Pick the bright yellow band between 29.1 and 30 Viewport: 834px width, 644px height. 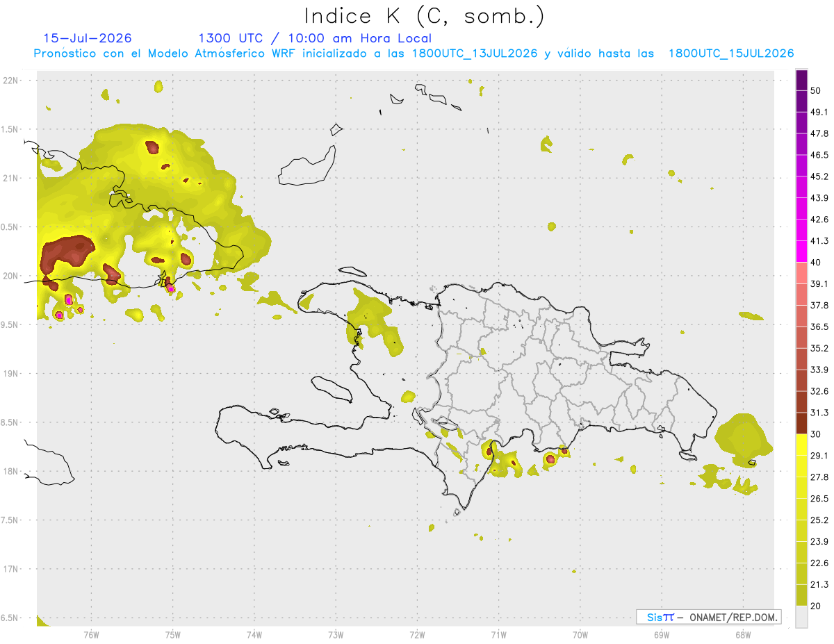pos(801,445)
